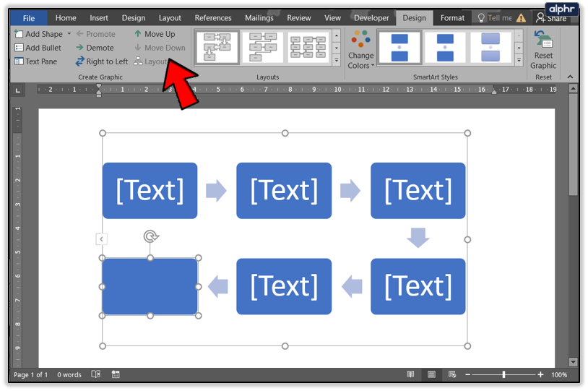Image resolution: width=588 pixels, height=391 pixels.
Task: Click Move Down in the ribbon
Action: click(160, 48)
